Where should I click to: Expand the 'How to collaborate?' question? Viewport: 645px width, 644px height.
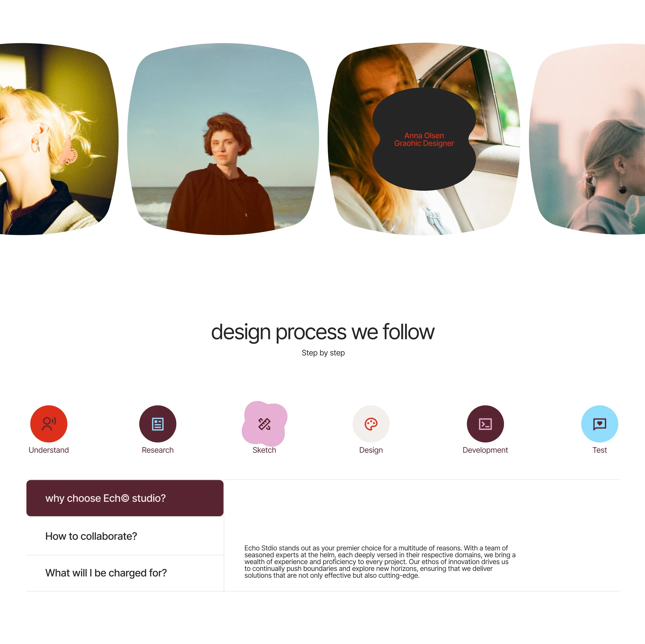[x=125, y=536]
